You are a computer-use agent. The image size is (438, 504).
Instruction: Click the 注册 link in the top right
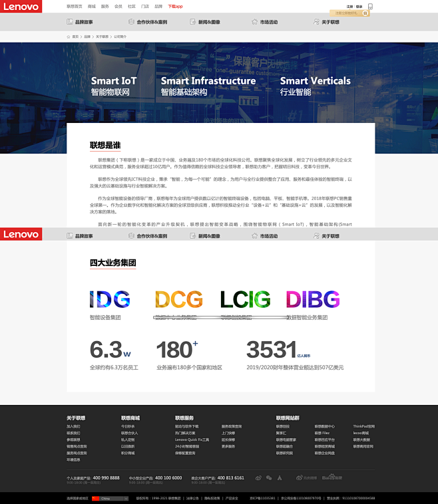[x=349, y=6]
